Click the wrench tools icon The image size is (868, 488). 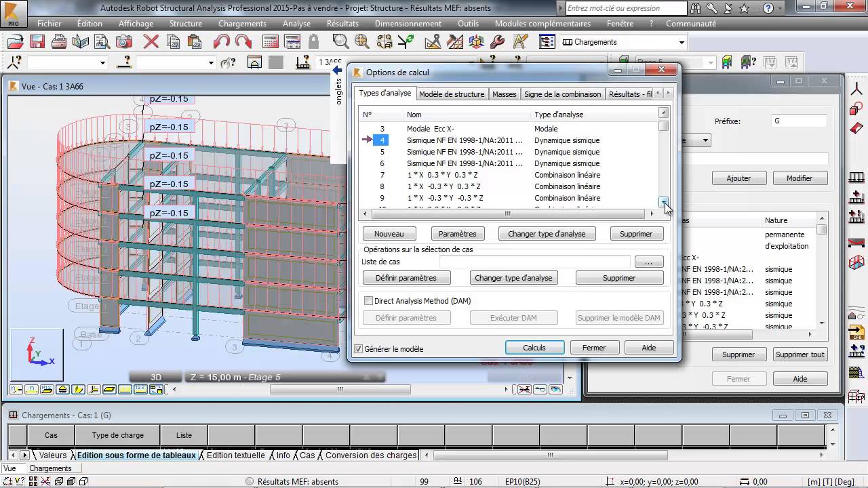[496, 41]
